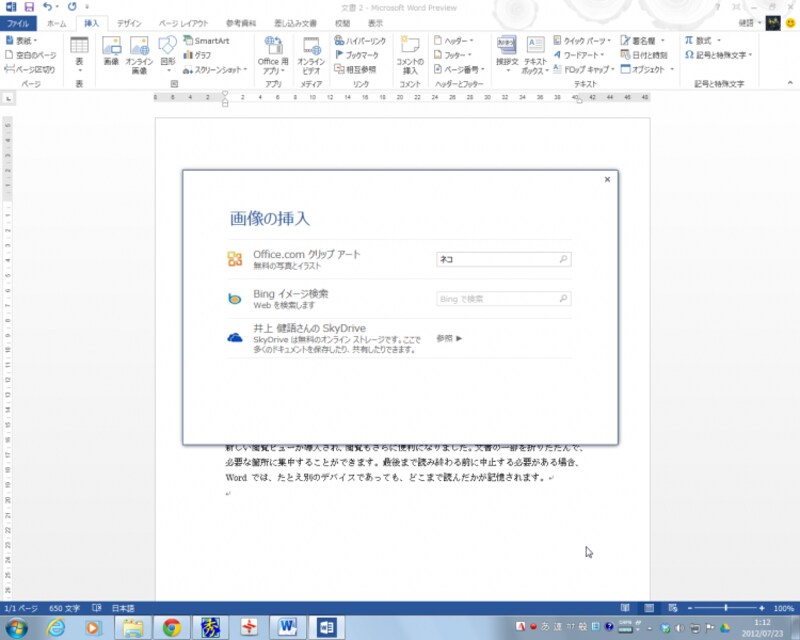Select the 画像 (Pictures) insert icon
This screenshot has width=800, height=640.
coord(110,50)
